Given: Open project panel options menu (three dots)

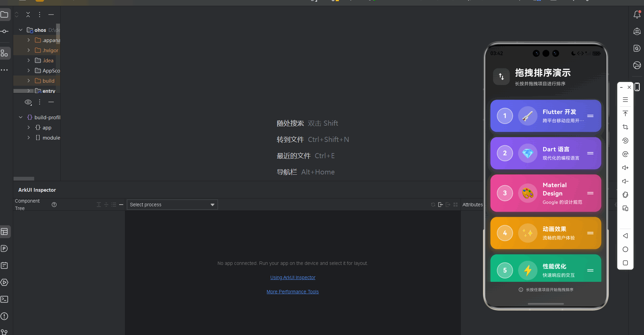Looking at the screenshot, I should pos(40,15).
